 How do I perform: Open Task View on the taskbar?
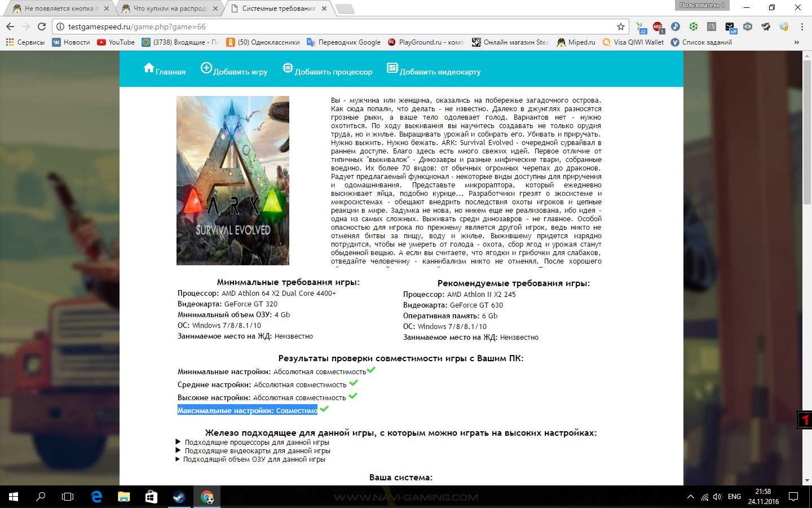coord(68,497)
